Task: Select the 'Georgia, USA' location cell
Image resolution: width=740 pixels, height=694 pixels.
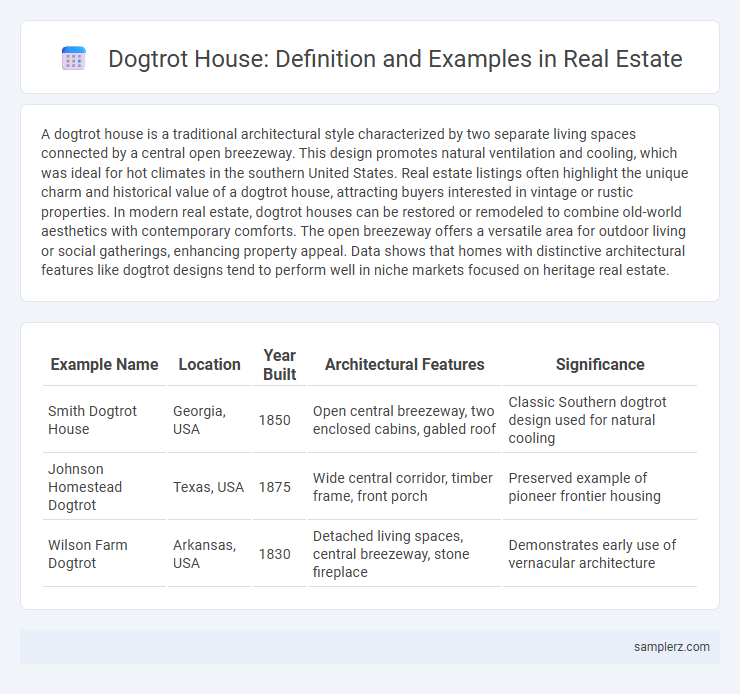Action: coord(210,420)
